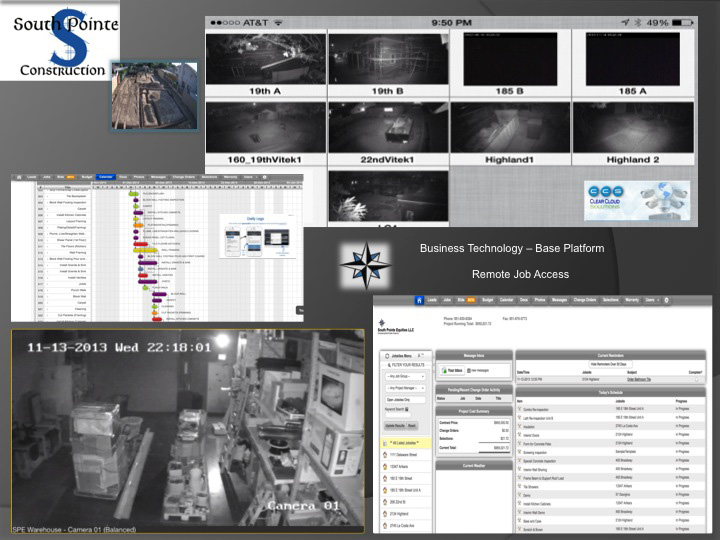Click the Clear Cloud Solutions logo
Viewport: 720px width, 540px height.
(637, 200)
